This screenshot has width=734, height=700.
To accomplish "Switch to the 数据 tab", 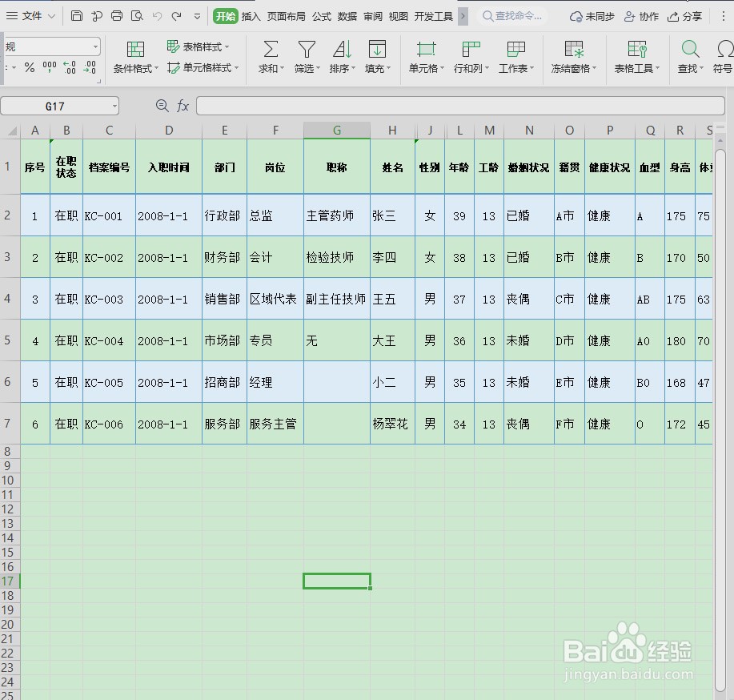I will pyautogui.click(x=347, y=16).
